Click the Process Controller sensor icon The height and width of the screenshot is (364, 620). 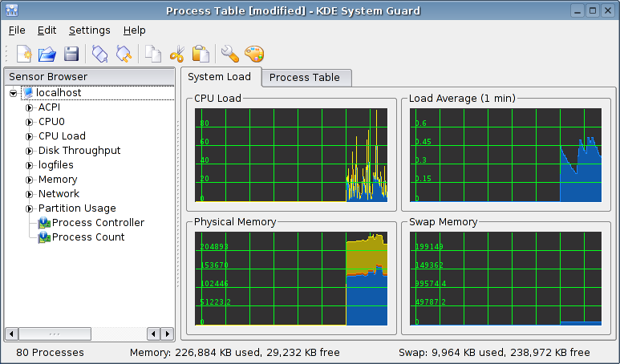coord(44,223)
